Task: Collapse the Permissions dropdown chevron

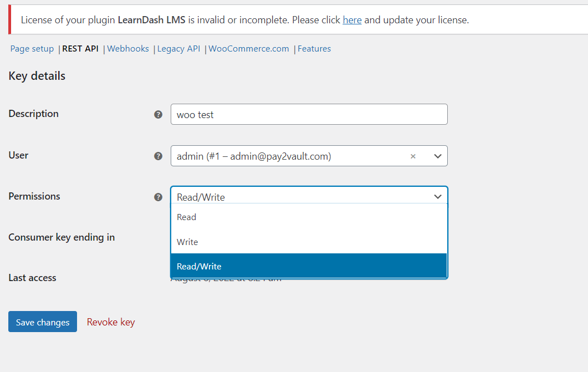Action: click(438, 197)
